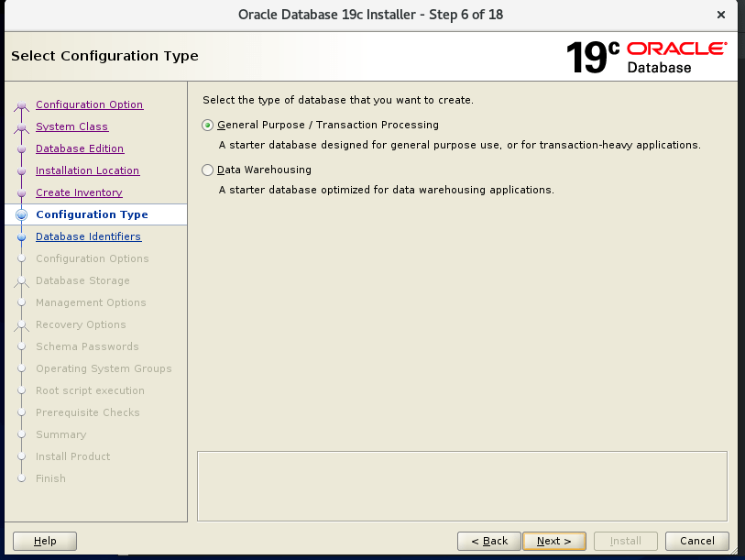The width and height of the screenshot is (745, 560).
Task: Click the step bullet beside Summary
Action: [21, 434]
